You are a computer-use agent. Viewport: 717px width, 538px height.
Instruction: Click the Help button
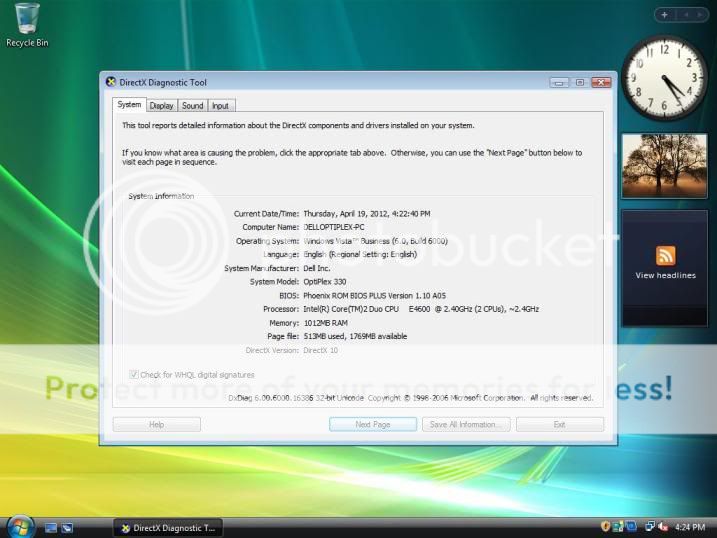click(156, 424)
